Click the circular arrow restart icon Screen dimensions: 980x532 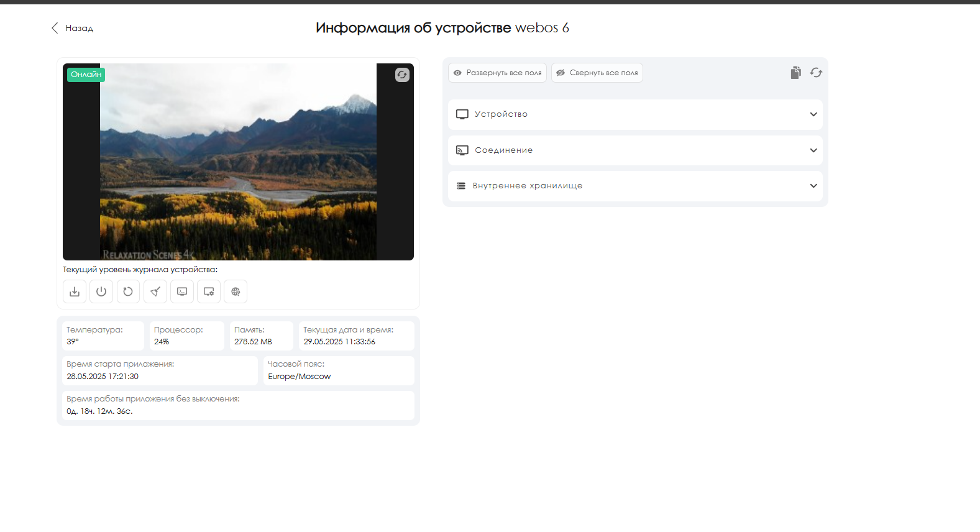tap(128, 291)
